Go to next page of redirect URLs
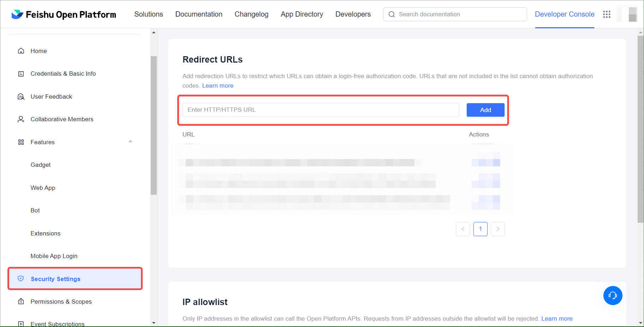644x327 pixels. (x=497, y=229)
